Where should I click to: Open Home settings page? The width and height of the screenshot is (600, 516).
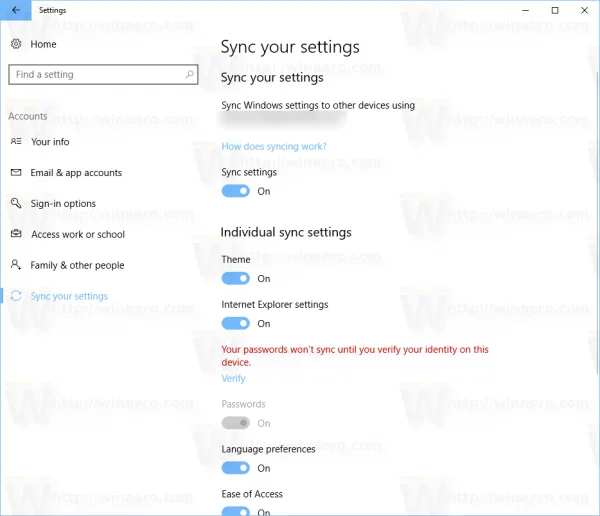tap(43, 44)
